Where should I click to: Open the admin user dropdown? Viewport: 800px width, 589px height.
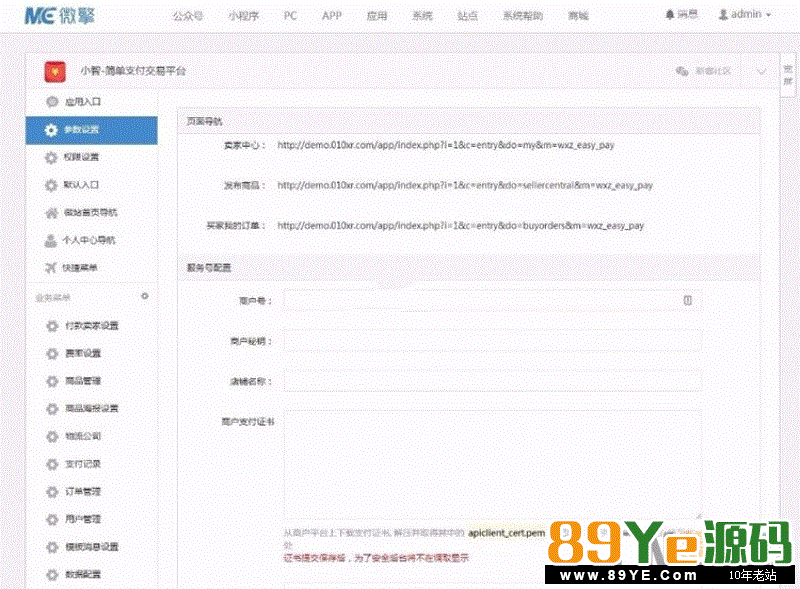tap(745, 15)
